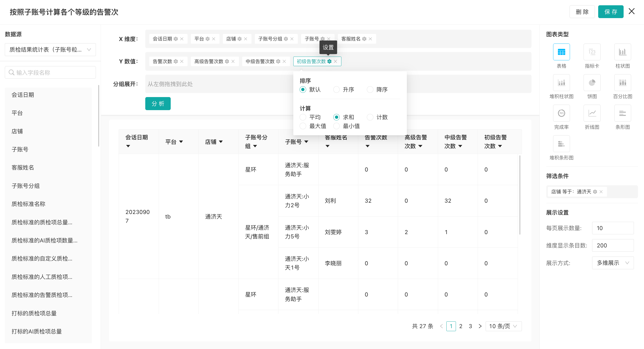Select the 饼图 pie chart icon

tap(592, 82)
